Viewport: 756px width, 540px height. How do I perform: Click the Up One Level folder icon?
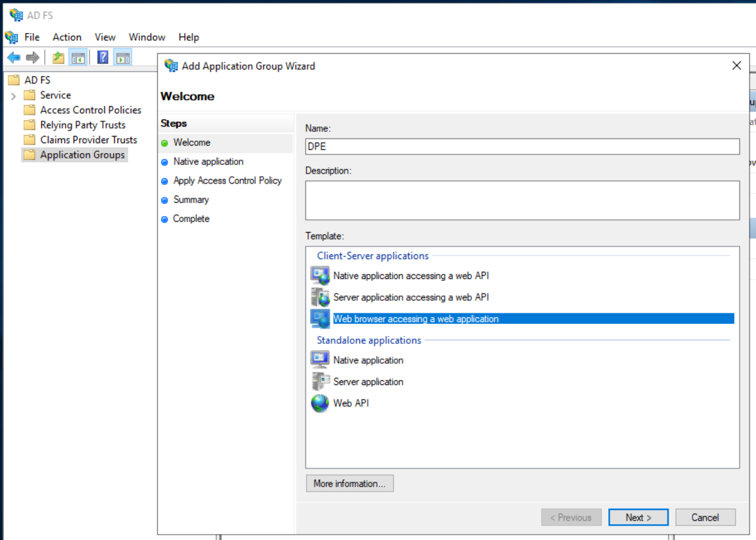coord(58,58)
